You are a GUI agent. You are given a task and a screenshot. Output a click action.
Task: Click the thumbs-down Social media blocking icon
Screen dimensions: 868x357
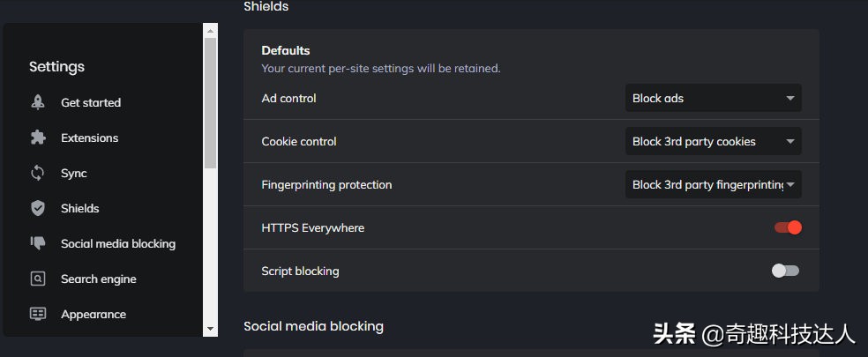(38, 243)
